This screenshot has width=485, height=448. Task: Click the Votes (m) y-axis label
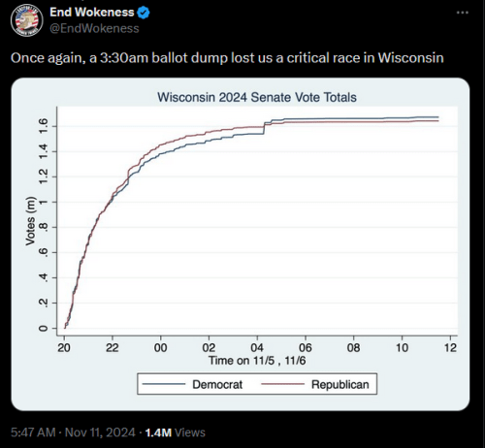(x=30, y=221)
